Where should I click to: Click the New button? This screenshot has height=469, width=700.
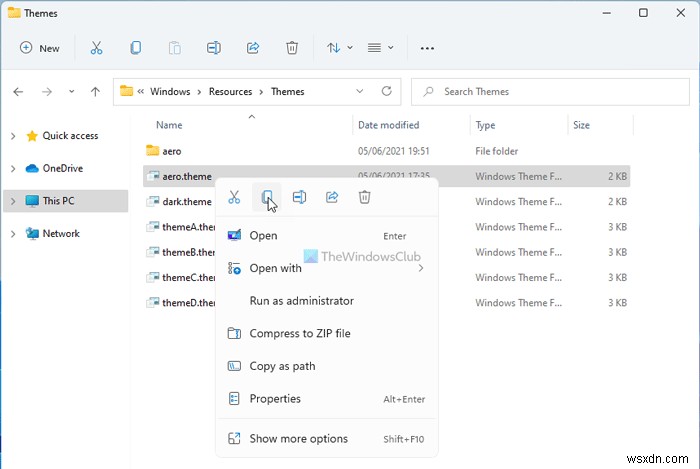click(40, 48)
